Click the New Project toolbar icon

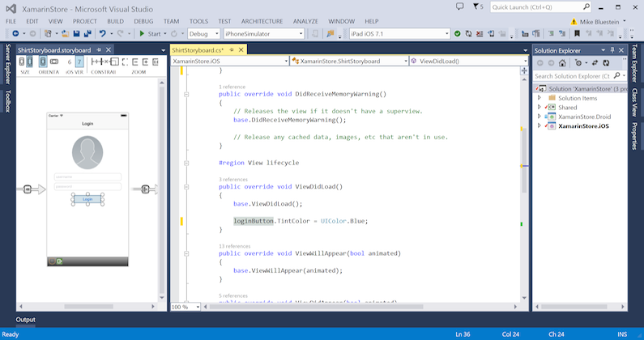(x=48, y=34)
